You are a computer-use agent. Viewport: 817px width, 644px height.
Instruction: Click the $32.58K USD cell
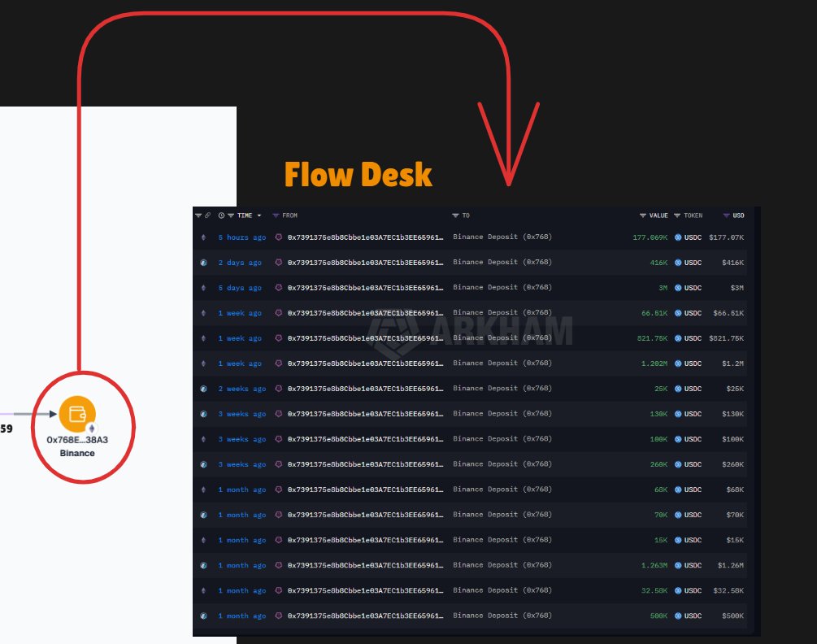click(x=728, y=591)
